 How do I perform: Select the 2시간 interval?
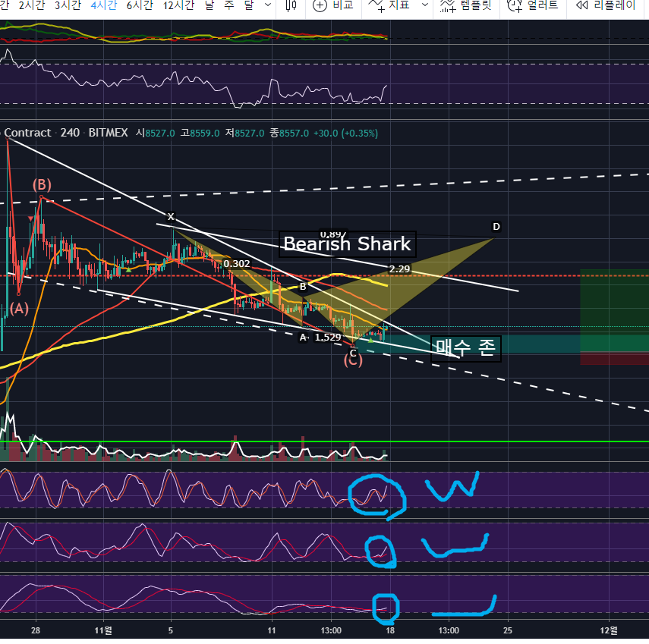pos(32,5)
